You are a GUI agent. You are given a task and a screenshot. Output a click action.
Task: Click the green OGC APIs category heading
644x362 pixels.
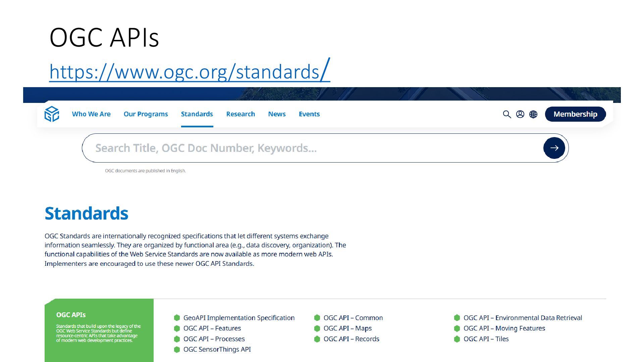pyautogui.click(x=71, y=315)
